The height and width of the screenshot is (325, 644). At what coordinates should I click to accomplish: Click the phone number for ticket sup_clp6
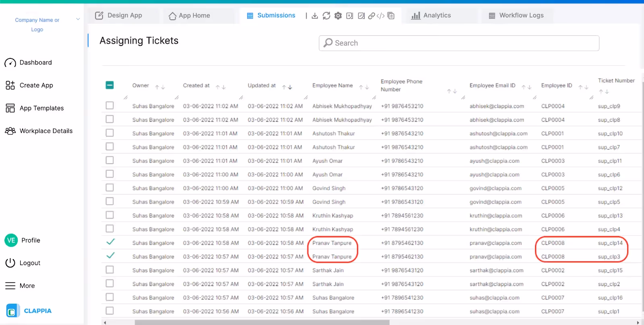(402, 175)
